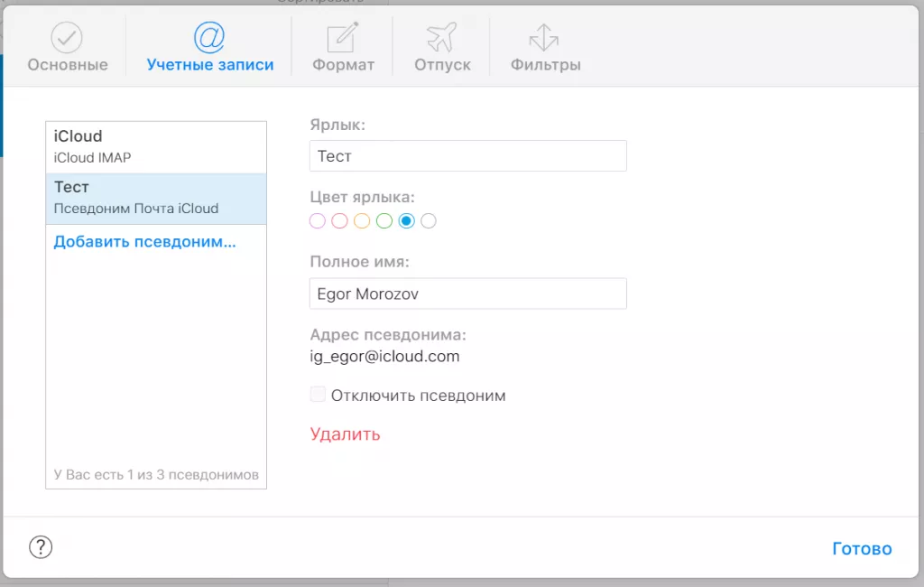Viewport: 924px width, 587px height.
Task: Switch to Отпуск airplane tab
Action: 442,48
